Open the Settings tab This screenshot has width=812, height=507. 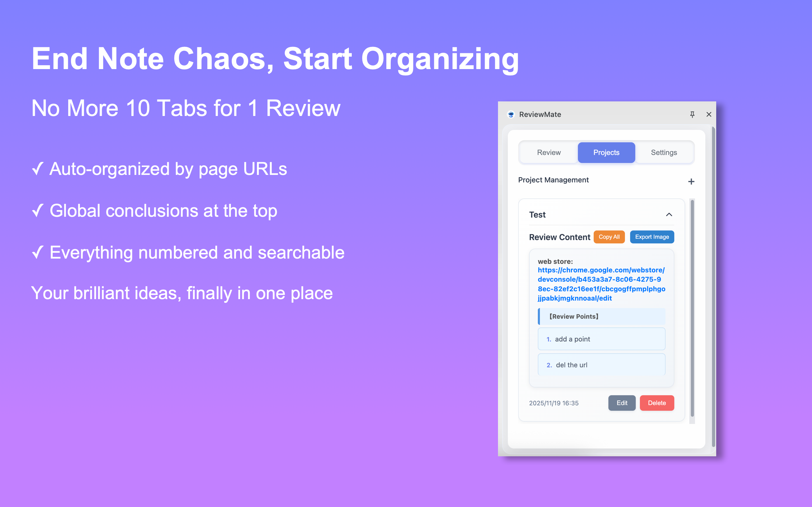[x=664, y=152]
